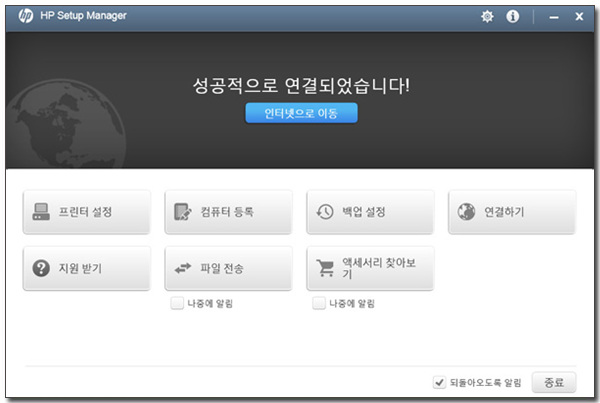600x403 pixels.
Task: Click the HP logo in title bar
Action: coord(25,17)
